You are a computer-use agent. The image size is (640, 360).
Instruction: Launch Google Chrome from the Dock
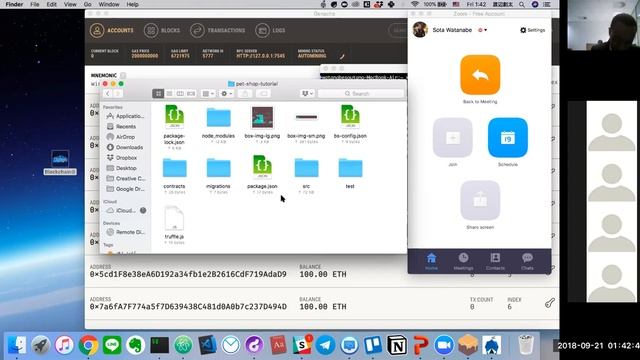coord(88,345)
